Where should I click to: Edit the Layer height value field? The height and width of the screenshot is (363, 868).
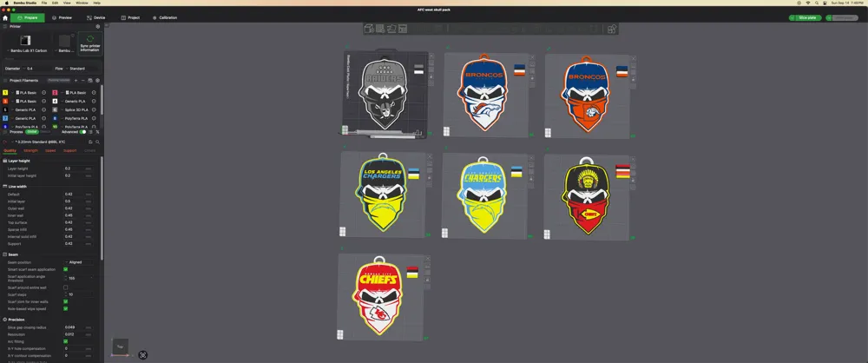(x=78, y=168)
